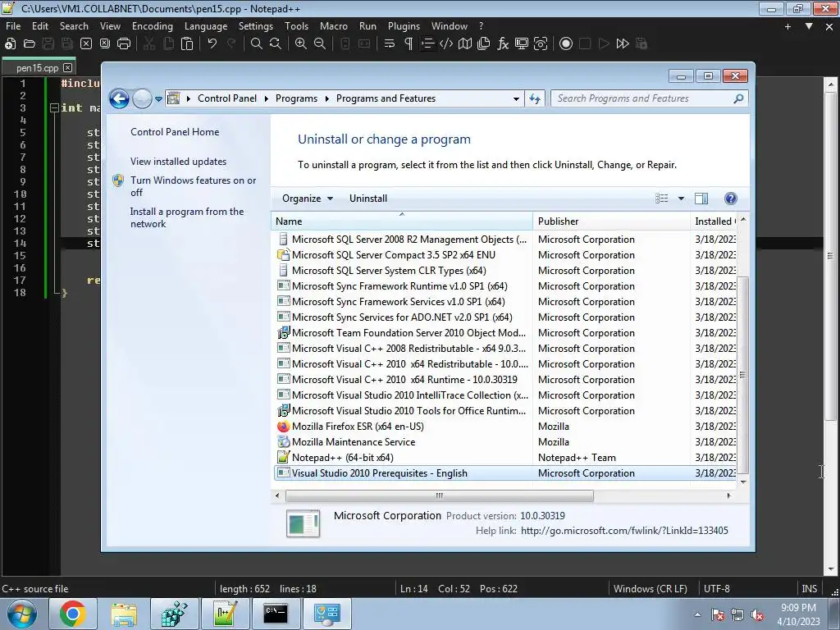Select Notepad++ (64-bit x64) program entry
Screen dimensions: 840x630
(342, 458)
